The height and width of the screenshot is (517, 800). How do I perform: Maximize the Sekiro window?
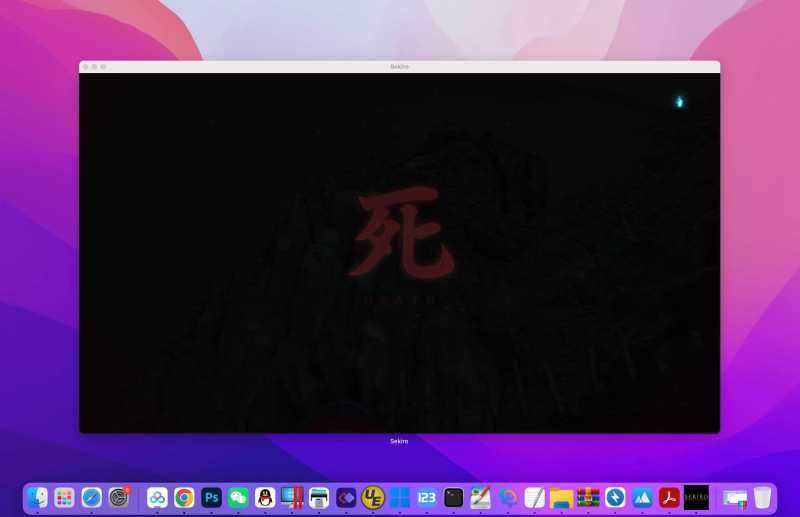pyautogui.click(x=104, y=67)
